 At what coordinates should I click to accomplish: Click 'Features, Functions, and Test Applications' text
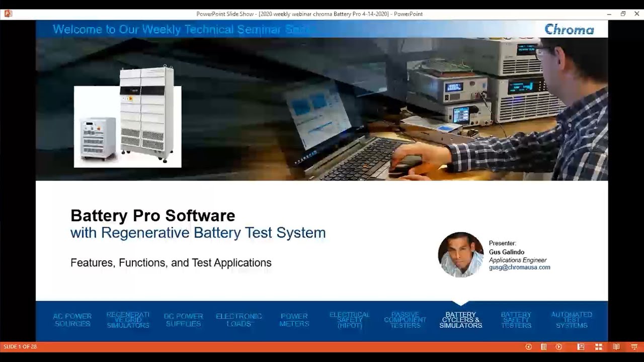171,263
